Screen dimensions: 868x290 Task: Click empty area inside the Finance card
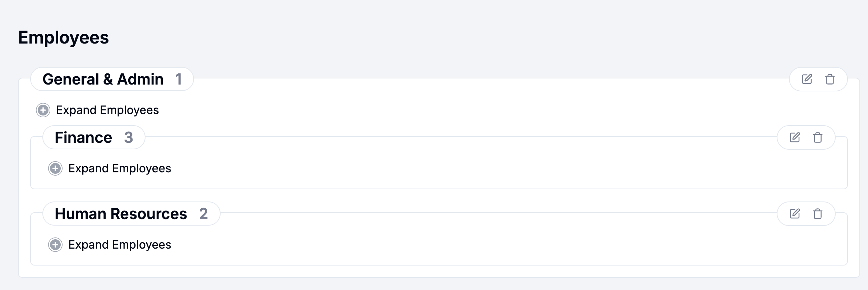tap(467, 169)
